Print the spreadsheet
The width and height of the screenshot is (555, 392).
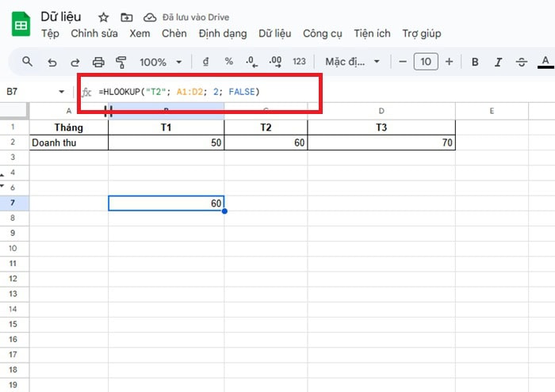click(98, 63)
